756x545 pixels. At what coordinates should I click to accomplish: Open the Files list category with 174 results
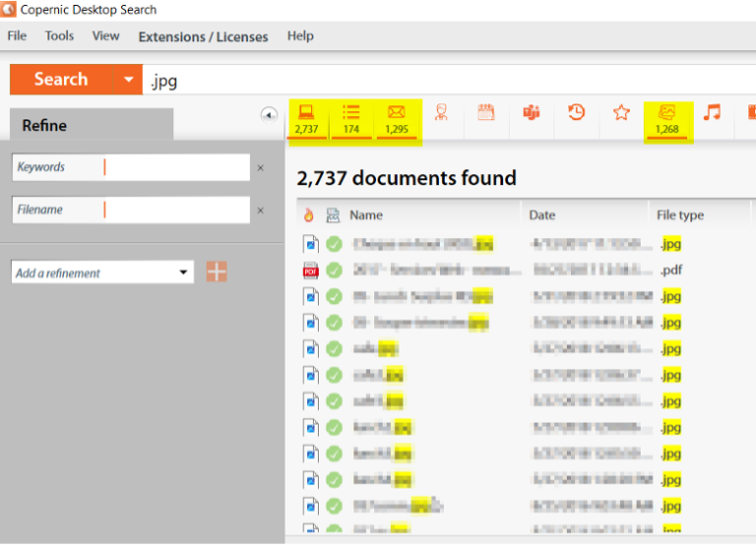351,119
